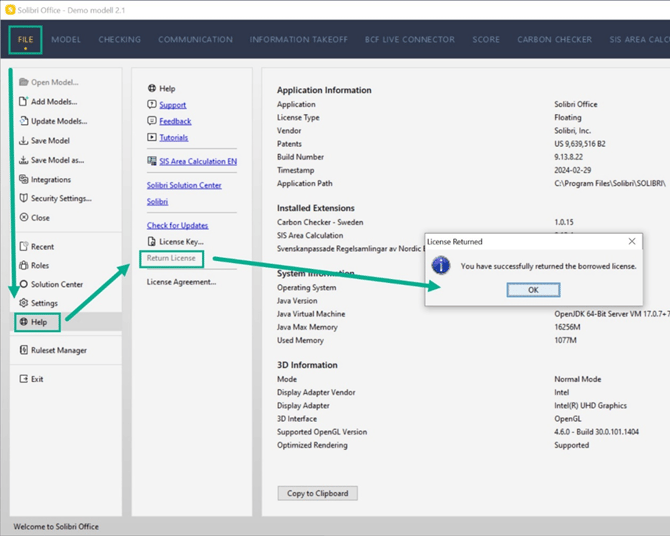Viewport: 670px width, 536px height.
Task: Click the Save Model disk icon
Action: click(x=23, y=141)
